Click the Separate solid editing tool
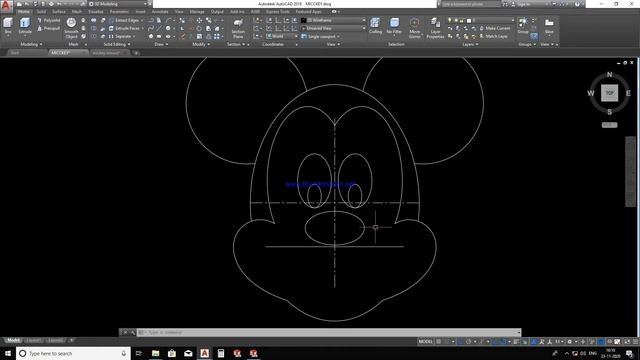The width and height of the screenshot is (640, 360). pos(120,36)
